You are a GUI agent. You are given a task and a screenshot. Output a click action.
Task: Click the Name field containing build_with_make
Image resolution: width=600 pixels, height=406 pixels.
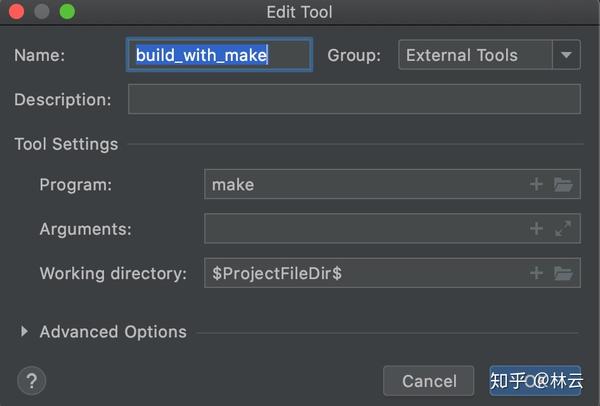pos(221,55)
